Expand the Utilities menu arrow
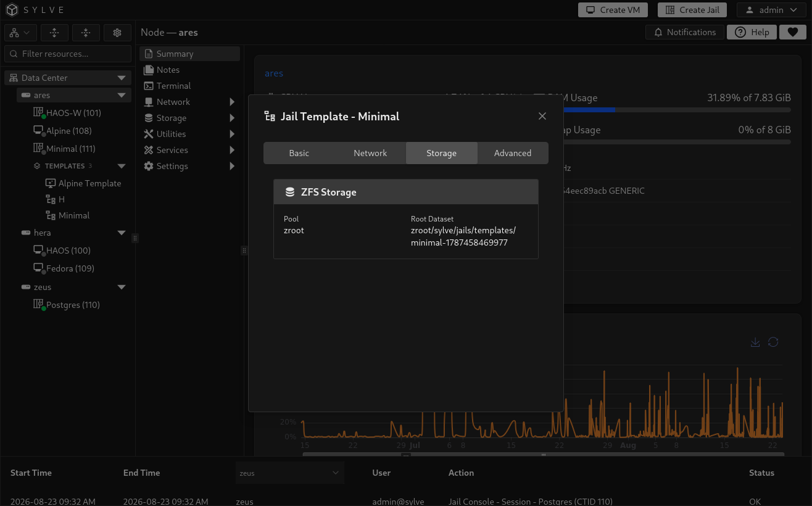This screenshot has height=506, width=812. click(232, 134)
